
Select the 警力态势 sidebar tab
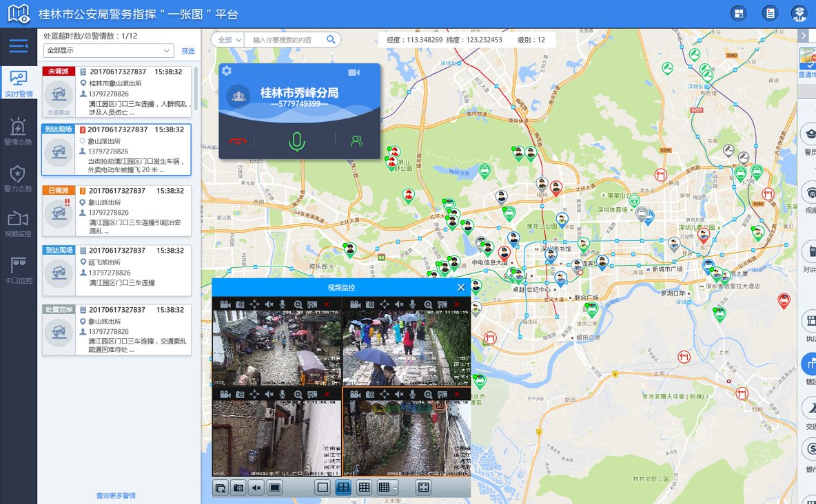pyautogui.click(x=18, y=178)
